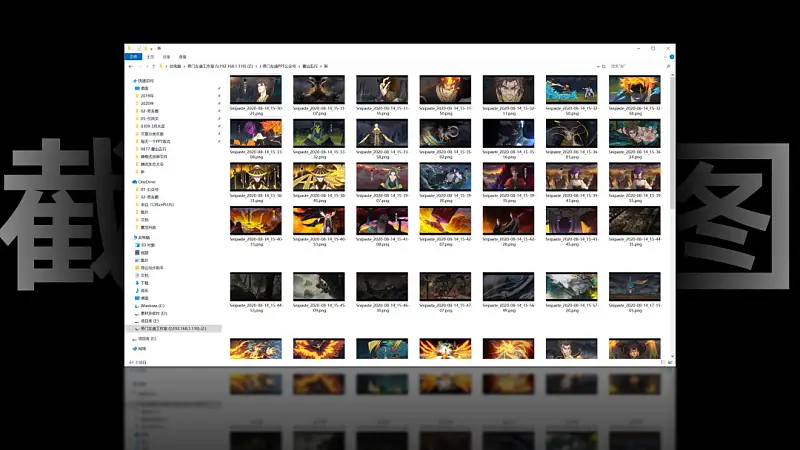
Task: Select the 0309 folder in sidebar
Action: click(x=150, y=126)
